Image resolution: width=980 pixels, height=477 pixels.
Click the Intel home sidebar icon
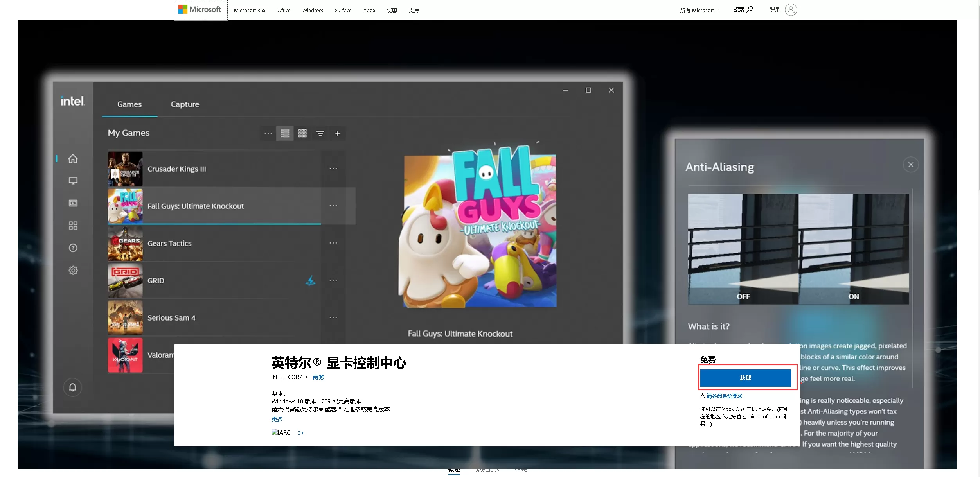coord(73,159)
